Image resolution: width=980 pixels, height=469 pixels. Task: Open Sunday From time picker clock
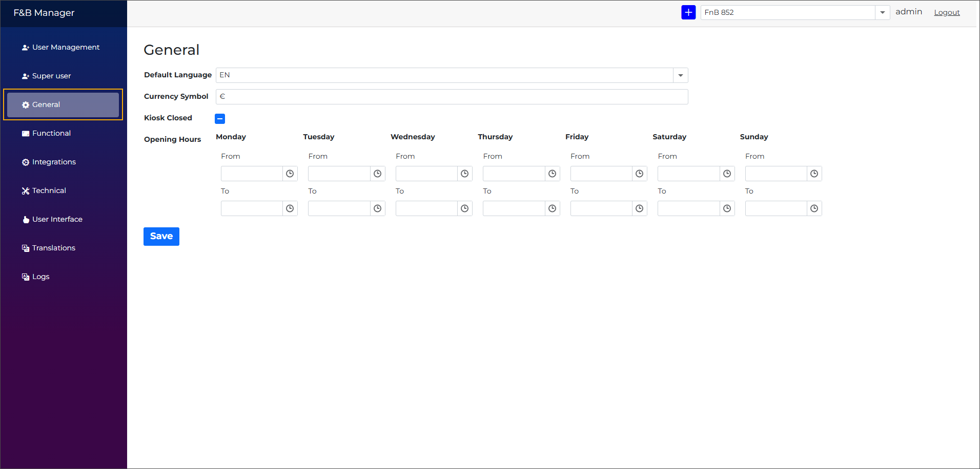(814, 174)
